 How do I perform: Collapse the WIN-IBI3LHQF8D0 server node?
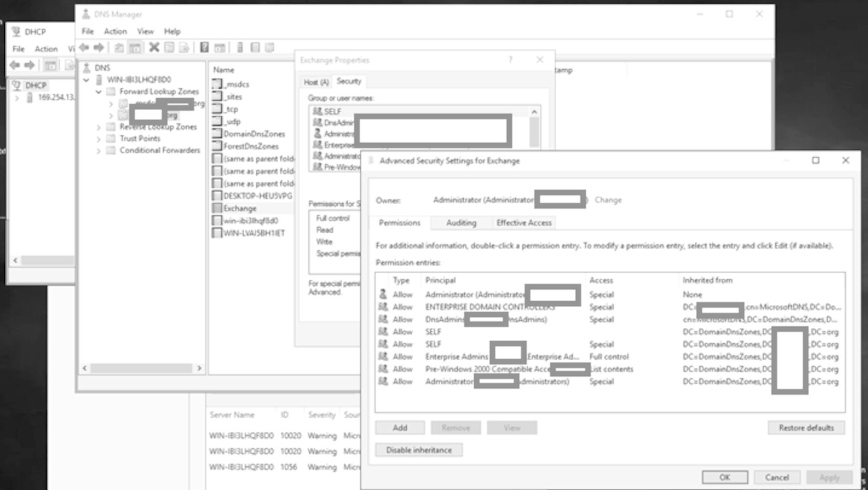86,80
